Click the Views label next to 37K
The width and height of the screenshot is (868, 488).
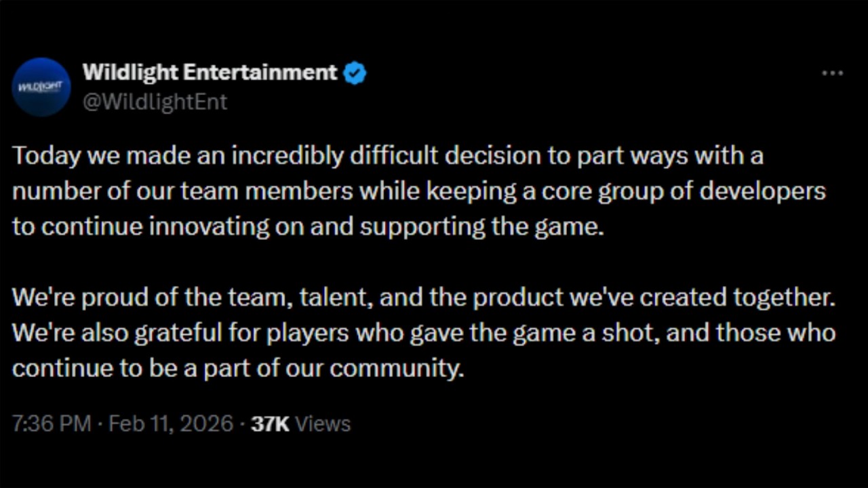pyautogui.click(x=323, y=424)
